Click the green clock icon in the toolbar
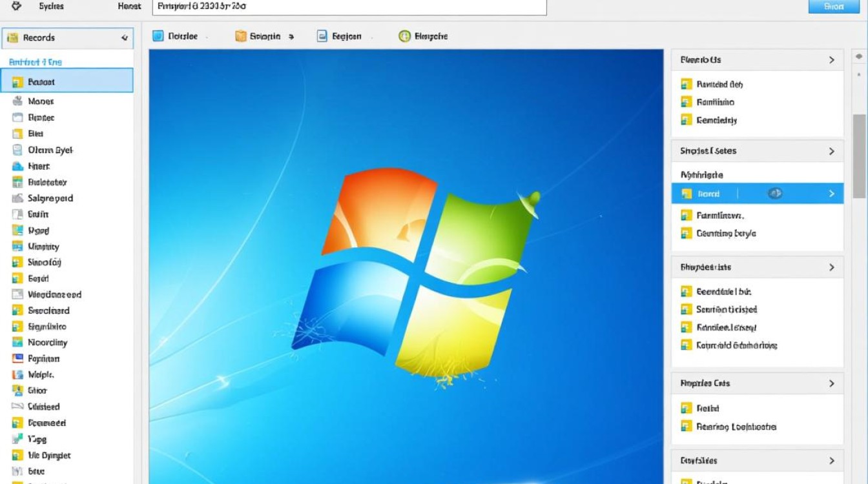Screen dimensions: 868x484 coord(404,36)
